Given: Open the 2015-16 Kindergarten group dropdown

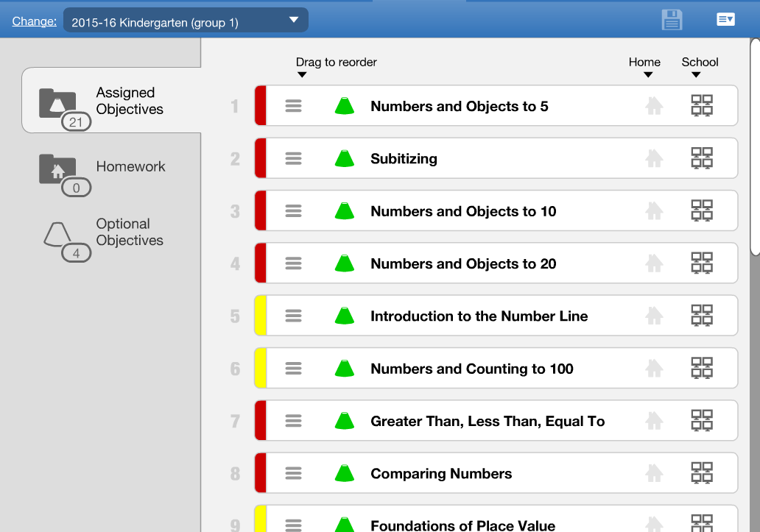Looking at the screenshot, I should pos(186,22).
